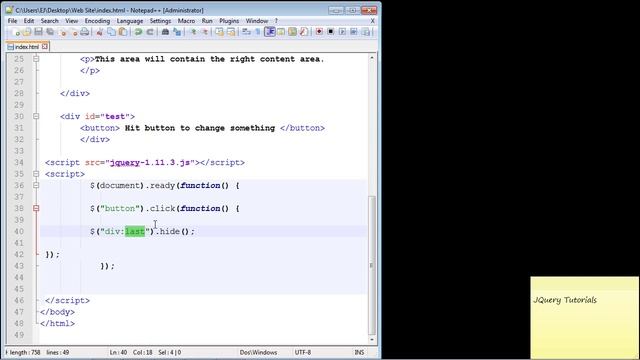
Task: Toggle Synchronize Vertical Scrolling icon
Action: pyautogui.click(x=220, y=32)
